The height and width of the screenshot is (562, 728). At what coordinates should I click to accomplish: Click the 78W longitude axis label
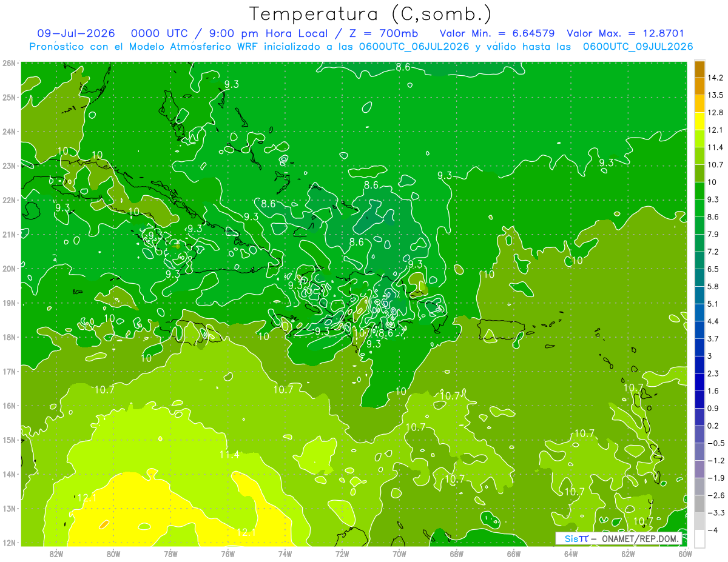click(170, 554)
